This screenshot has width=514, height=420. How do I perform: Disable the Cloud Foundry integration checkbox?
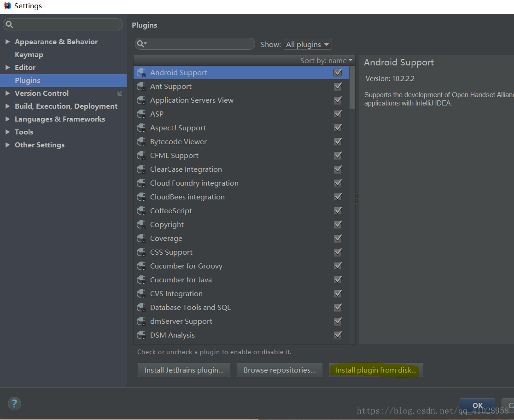338,183
